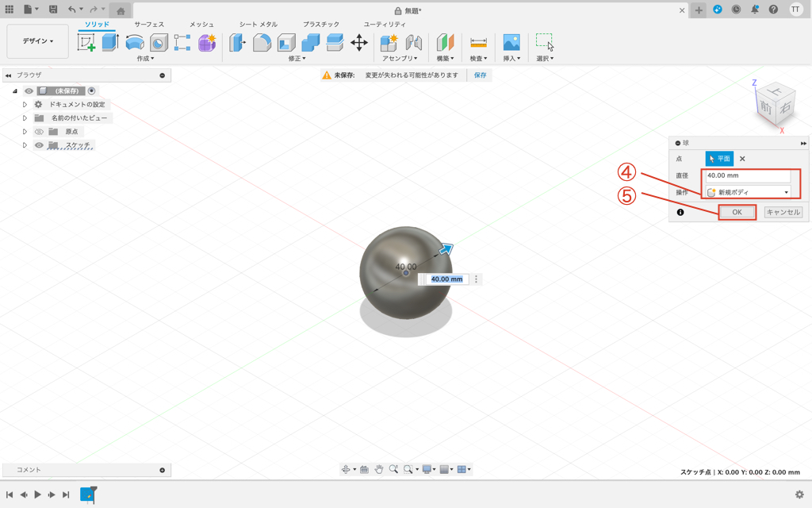Click the キャンセル button
The width and height of the screenshot is (812, 508).
coord(783,212)
